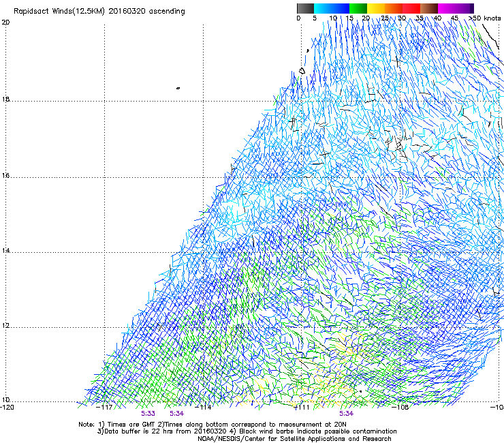Click the green 15-20 knots legend segment
The image size is (504, 443).
point(358,8)
